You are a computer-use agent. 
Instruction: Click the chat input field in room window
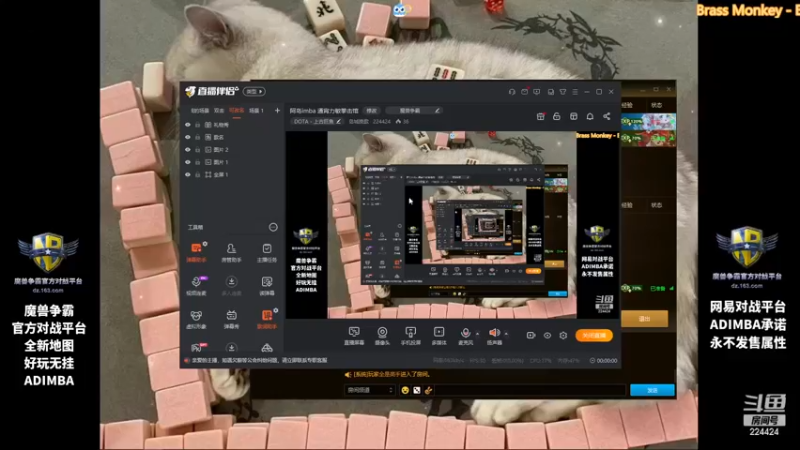[x=531, y=390]
